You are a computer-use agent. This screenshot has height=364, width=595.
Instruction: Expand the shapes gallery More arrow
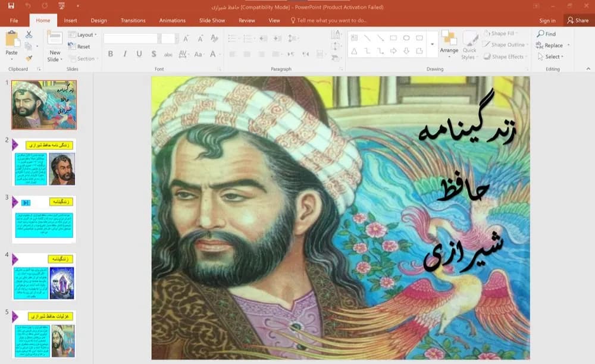point(432,45)
